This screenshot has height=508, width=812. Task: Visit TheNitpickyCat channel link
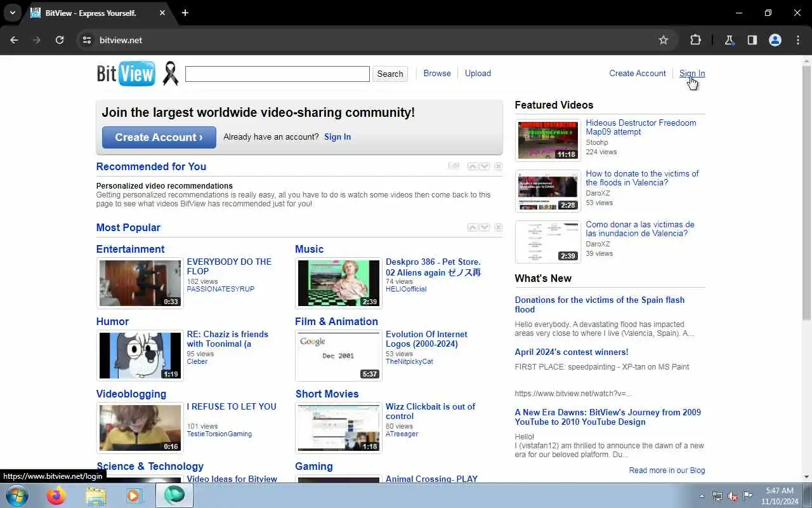(x=409, y=361)
